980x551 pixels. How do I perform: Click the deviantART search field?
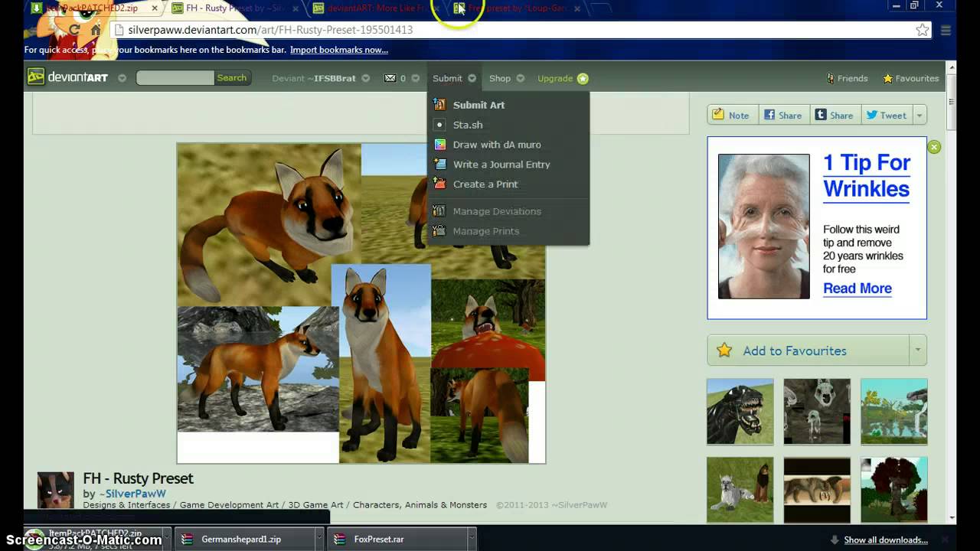(x=175, y=78)
